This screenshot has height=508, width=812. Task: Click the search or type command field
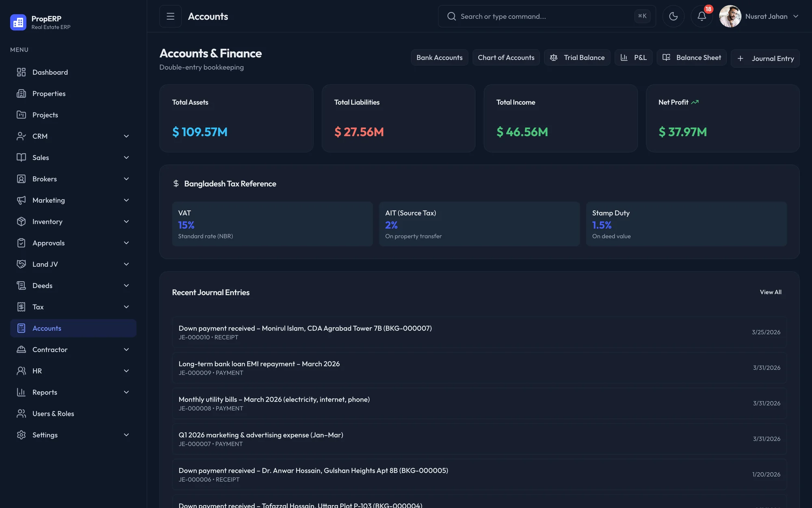pos(546,16)
